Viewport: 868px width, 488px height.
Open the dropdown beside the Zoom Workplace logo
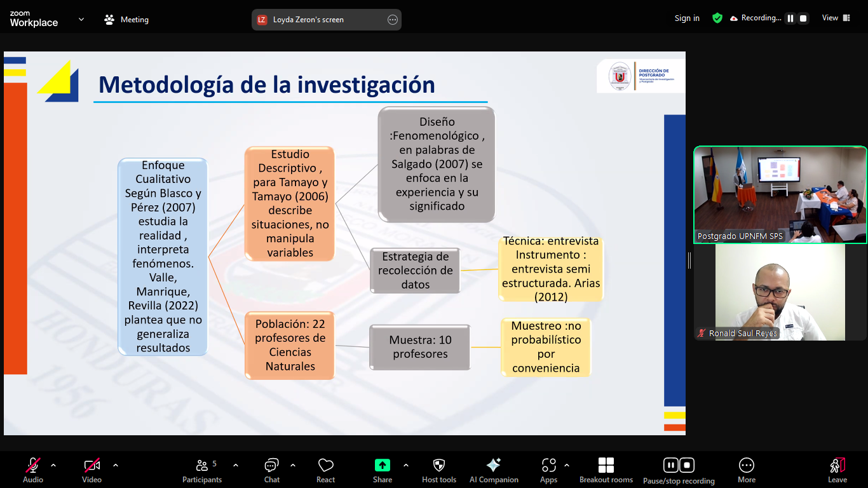[x=81, y=19]
